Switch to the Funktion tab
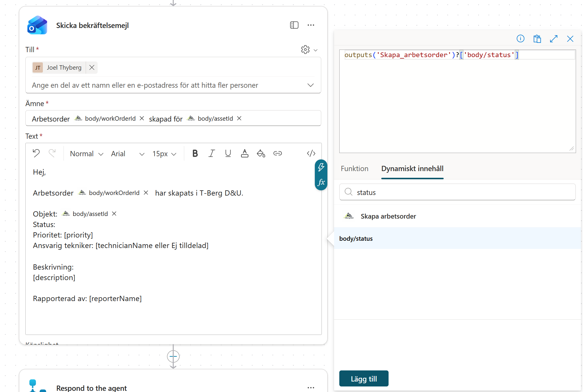The height and width of the screenshot is (392, 583). tap(354, 168)
